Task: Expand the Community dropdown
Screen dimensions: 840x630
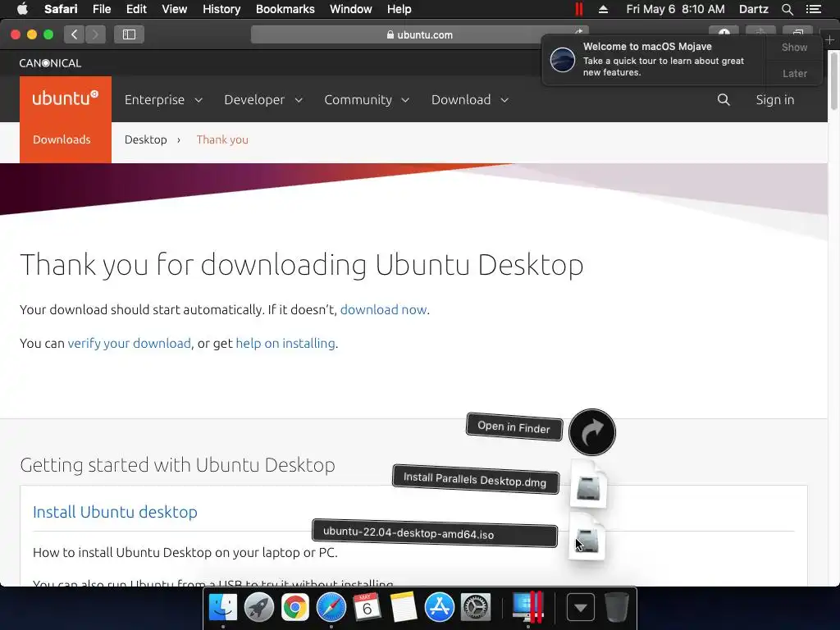Action: (x=367, y=99)
